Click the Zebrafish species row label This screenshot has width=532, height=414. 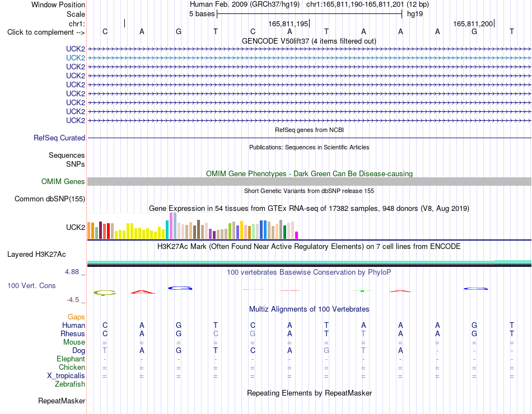click(70, 384)
